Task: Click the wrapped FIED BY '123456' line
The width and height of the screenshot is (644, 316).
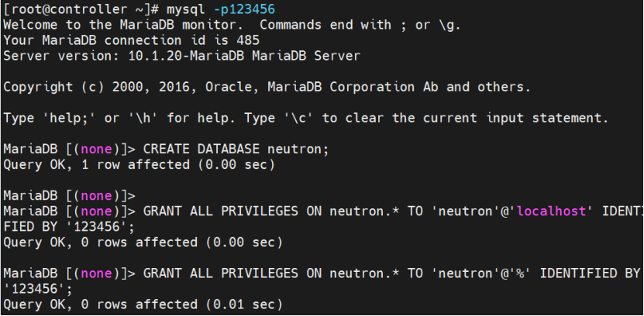Action: (69, 227)
